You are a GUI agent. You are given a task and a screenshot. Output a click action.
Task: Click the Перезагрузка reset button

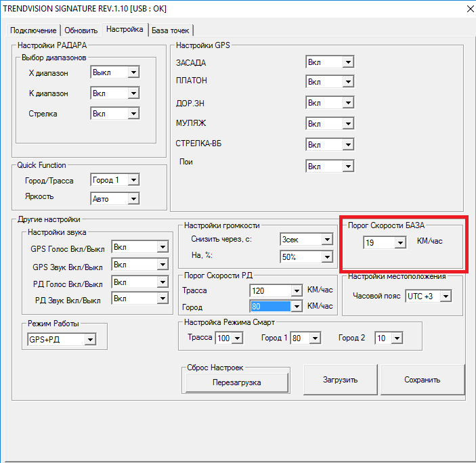236,382
